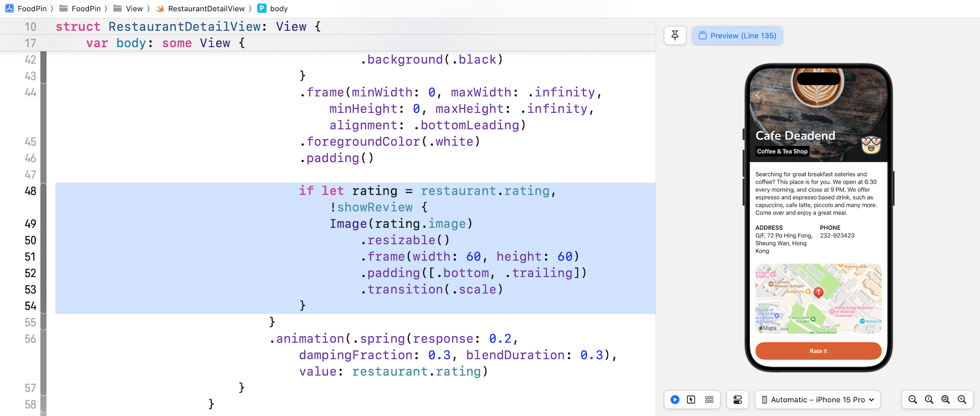The height and width of the screenshot is (416, 980).
Task: Click line number 48 in gutter
Action: [x=31, y=191]
